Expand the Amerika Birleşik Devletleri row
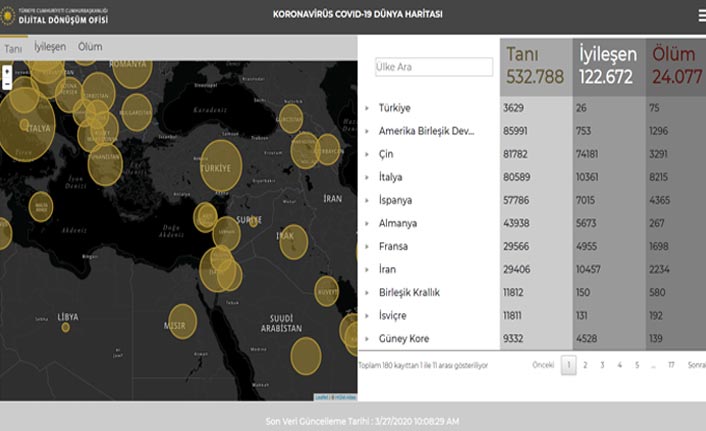 pos(367,131)
